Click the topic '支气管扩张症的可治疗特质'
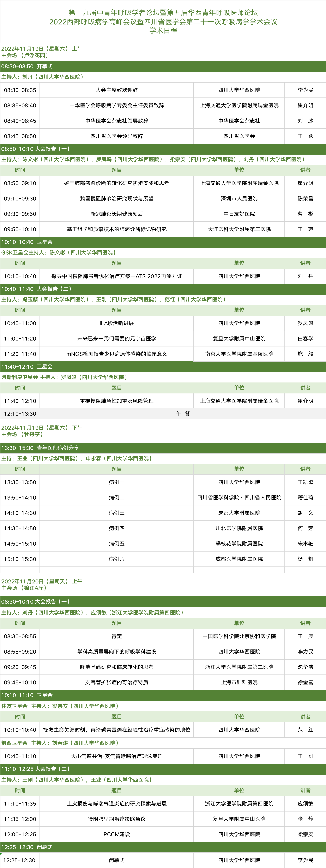326x868 pixels. [x=116, y=682]
